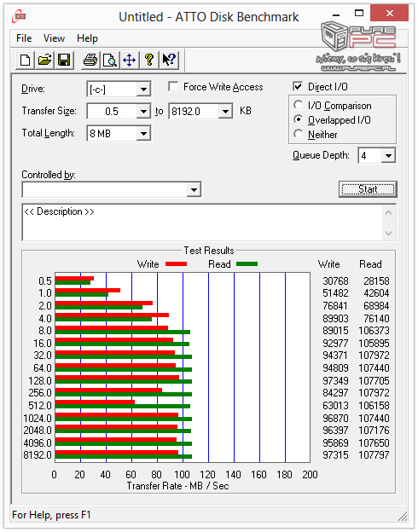The width and height of the screenshot is (418, 532).
Task: Click the Write column header over the values
Action: (x=328, y=264)
